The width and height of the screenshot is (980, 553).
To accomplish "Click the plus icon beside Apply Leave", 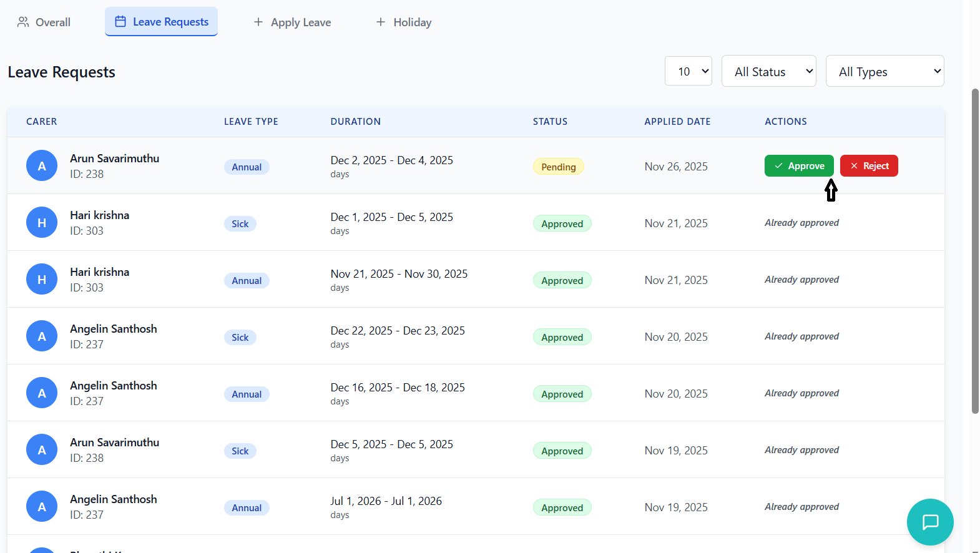I will point(258,22).
